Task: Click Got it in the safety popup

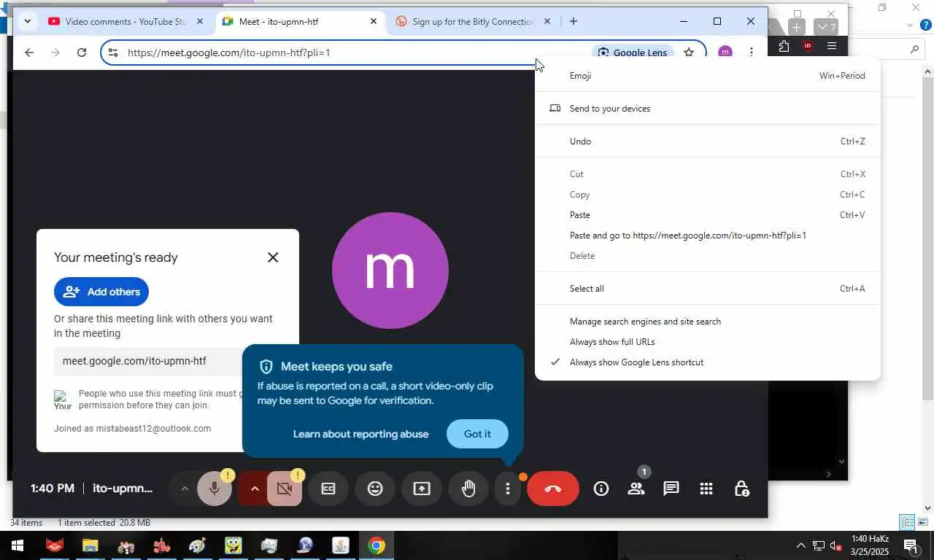Action: tap(477, 434)
